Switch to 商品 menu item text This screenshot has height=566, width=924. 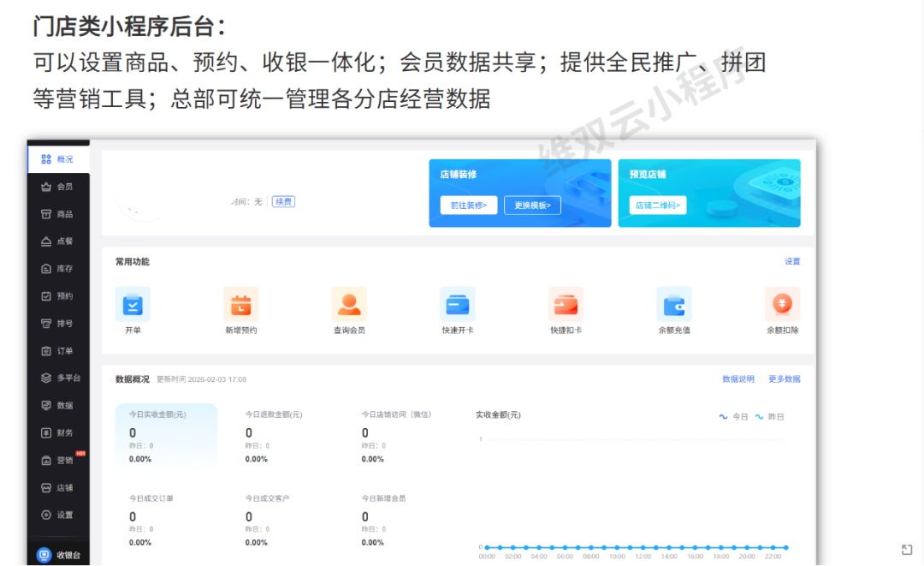65,214
